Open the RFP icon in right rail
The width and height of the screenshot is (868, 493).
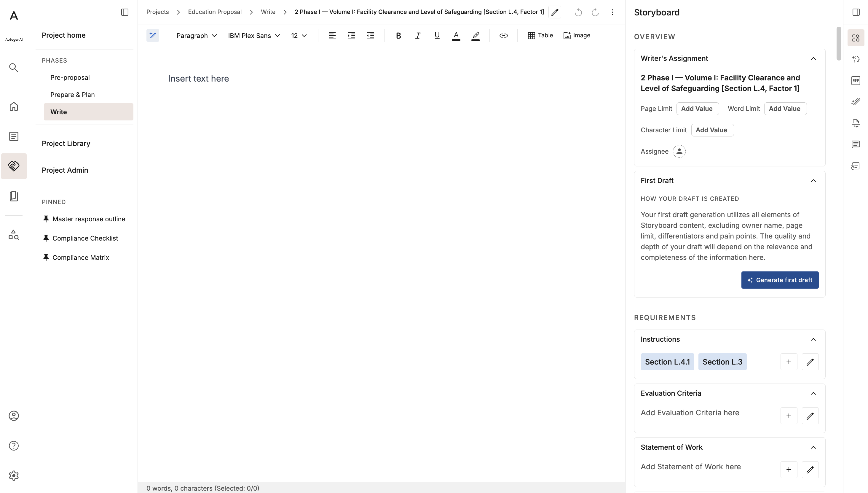pos(856,81)
